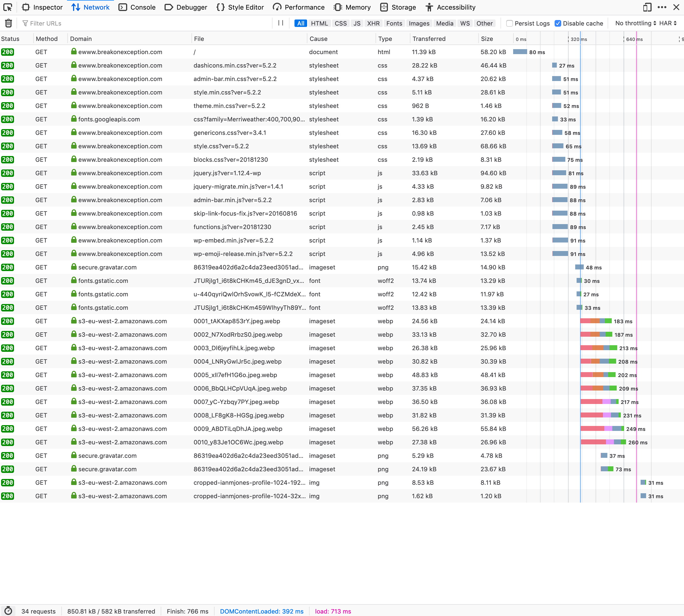Filter requests by WS
This screenshot has width=684, height=616.
465,23
